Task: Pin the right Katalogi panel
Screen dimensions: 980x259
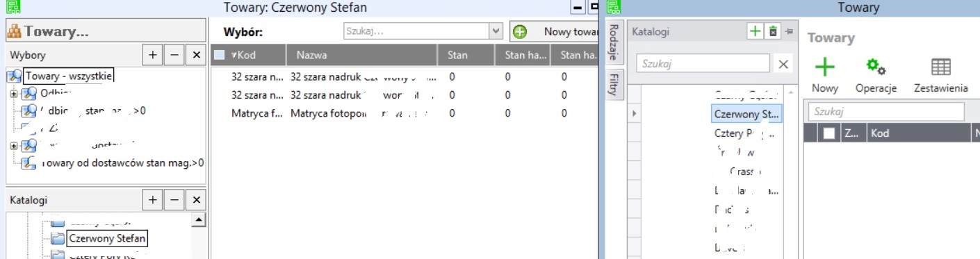Action: (x=789, y=31)
